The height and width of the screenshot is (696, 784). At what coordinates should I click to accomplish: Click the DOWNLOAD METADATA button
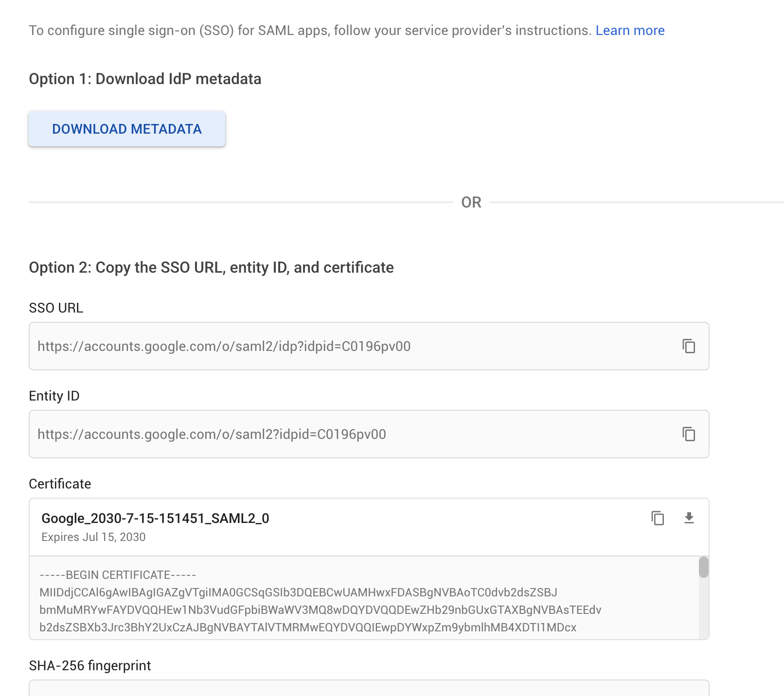pyautogui.click(x=127, y=129)
